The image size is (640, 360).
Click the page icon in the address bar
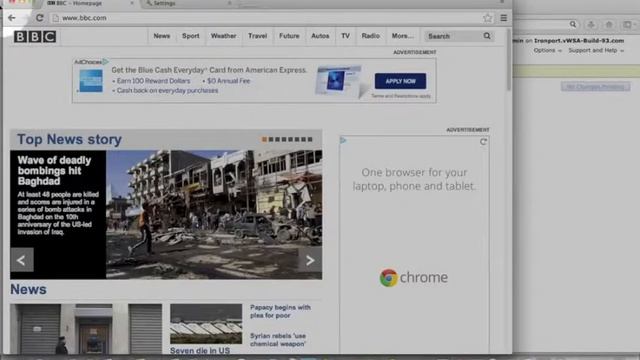click(56, 18)
